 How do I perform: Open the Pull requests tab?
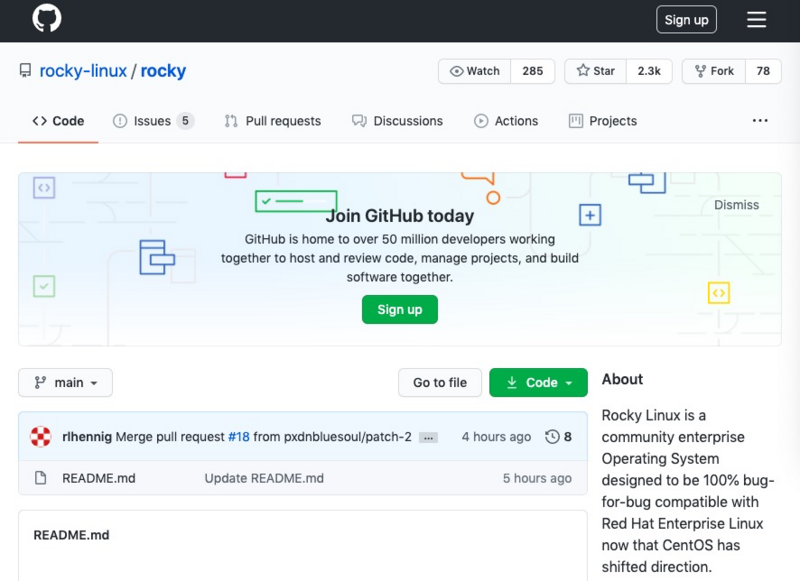point(273,121)
